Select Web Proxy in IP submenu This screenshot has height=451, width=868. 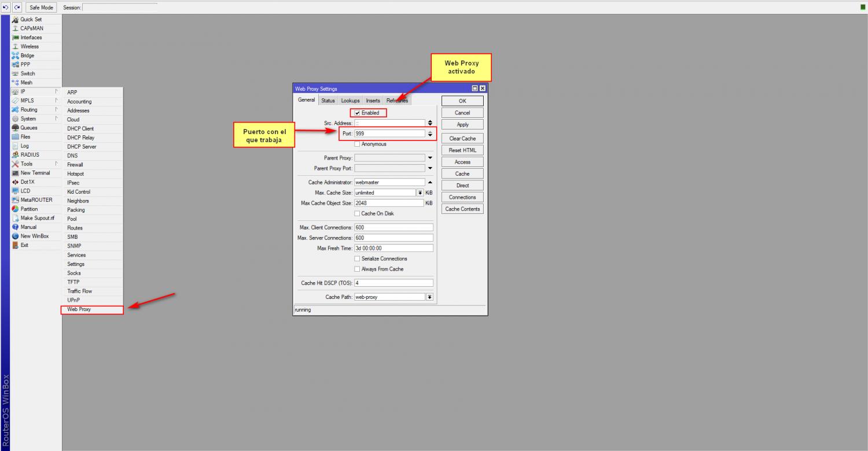click(79, 309)
